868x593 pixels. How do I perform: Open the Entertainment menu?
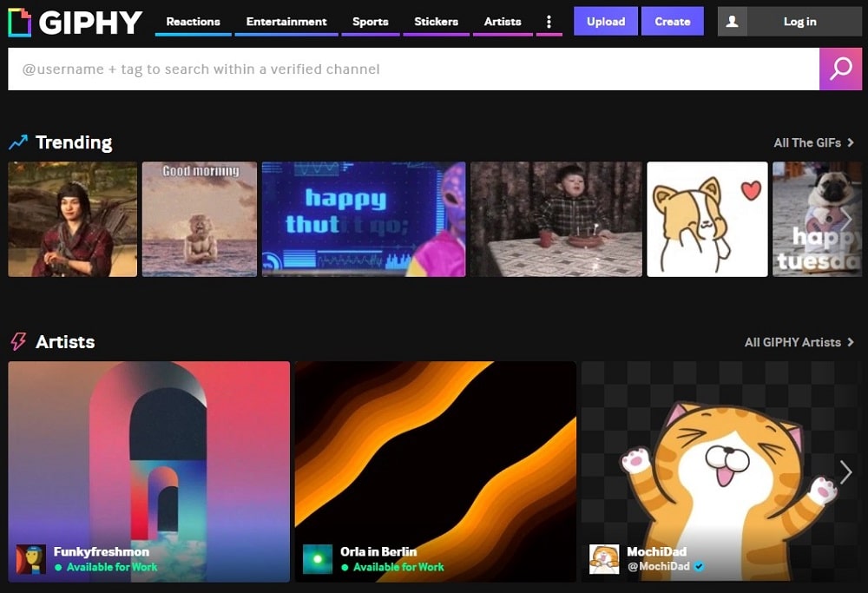(x=286, y=22)
